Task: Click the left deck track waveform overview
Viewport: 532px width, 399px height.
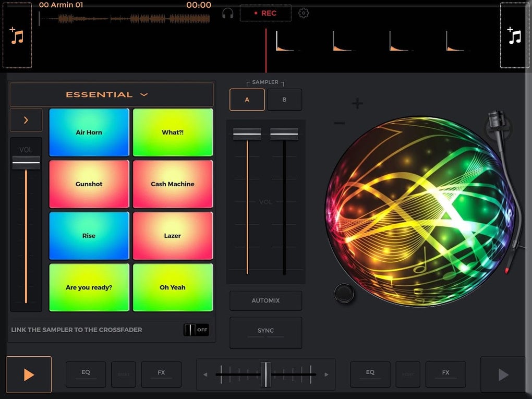Action: (125, 19)
